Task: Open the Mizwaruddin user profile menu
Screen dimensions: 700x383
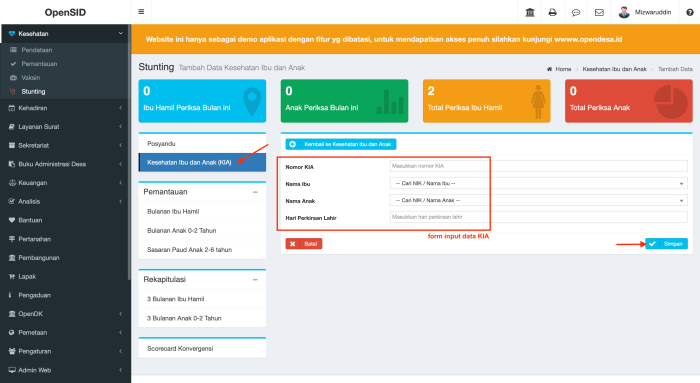Action: (645, 12)
